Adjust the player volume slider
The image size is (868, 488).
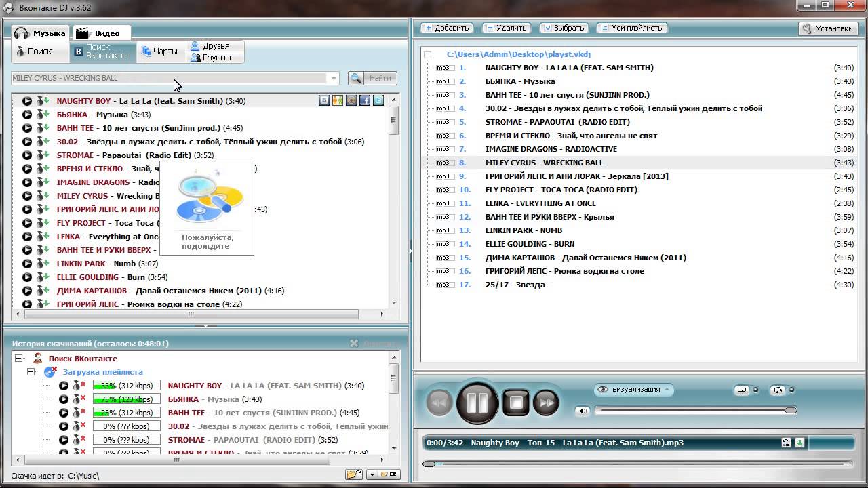point(695,411)
